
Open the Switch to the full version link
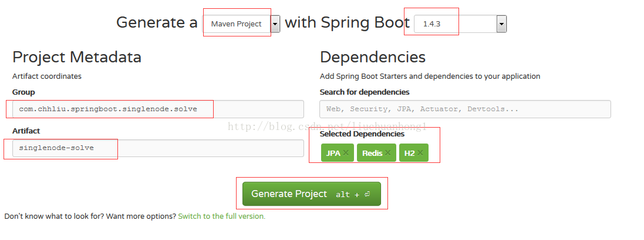tap(222, 216)
